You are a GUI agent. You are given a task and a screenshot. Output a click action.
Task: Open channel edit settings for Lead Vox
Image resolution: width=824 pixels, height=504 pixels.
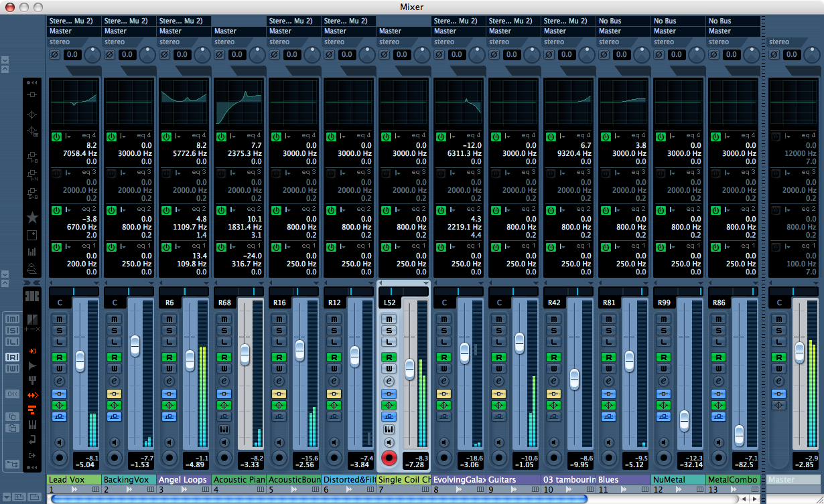pos(59,381)
